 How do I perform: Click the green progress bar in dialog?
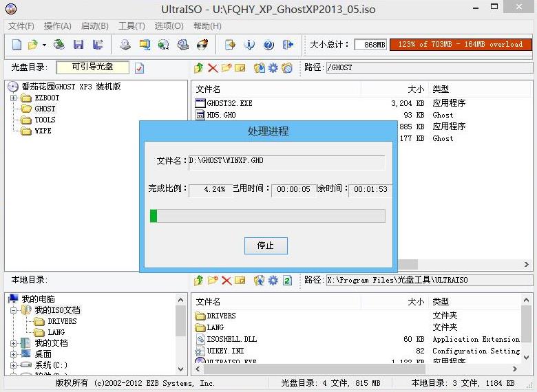(x=268, y=216)
